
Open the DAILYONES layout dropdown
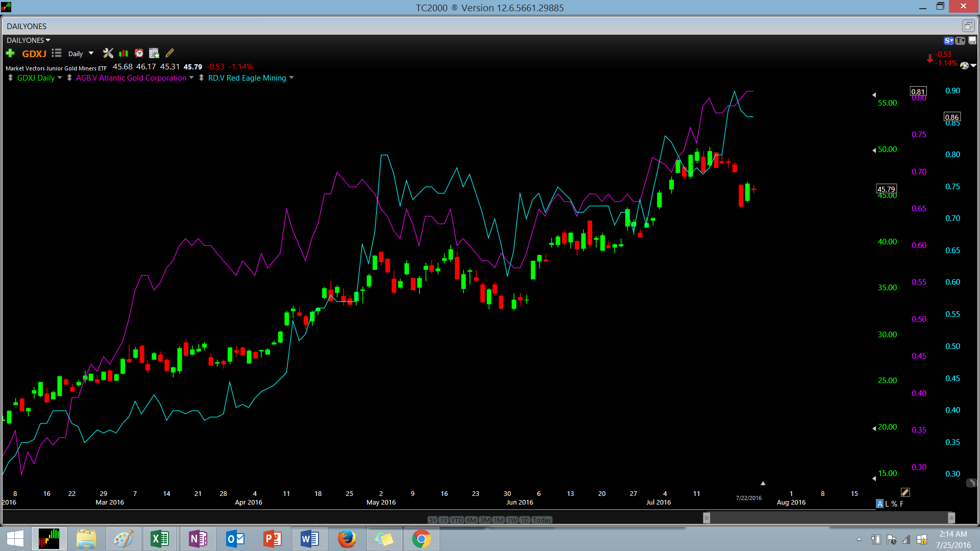(29, 40)
